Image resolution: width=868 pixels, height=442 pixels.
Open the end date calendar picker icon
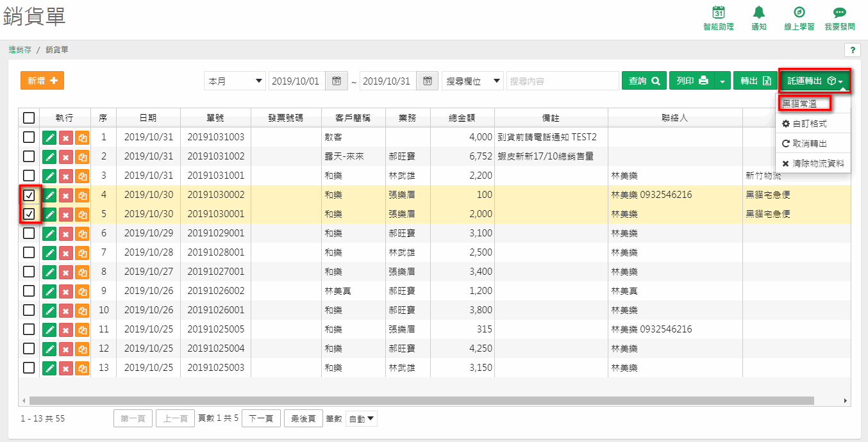[x=428, y=81]
